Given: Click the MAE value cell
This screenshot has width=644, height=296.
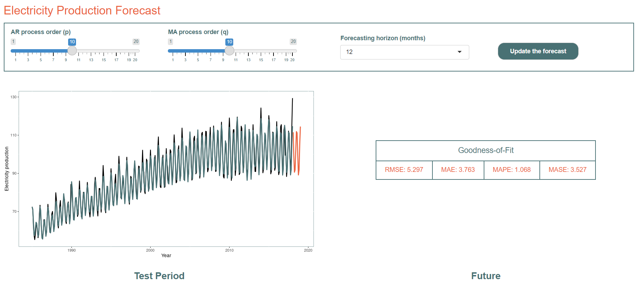Looking at the screenshot, I should pos(458,170).
